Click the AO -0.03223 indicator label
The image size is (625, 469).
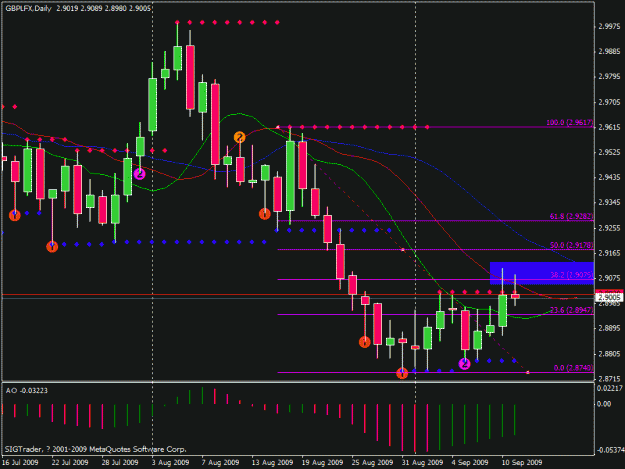pos(27,391)
